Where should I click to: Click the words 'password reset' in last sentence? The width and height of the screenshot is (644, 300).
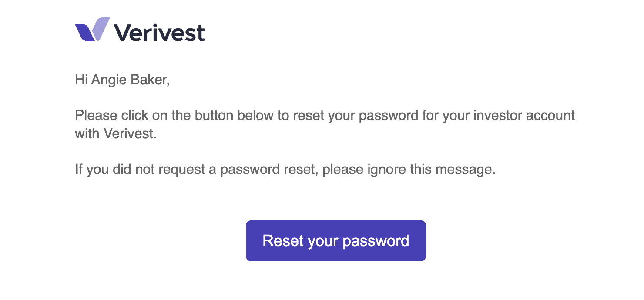[x=267, y=170]
